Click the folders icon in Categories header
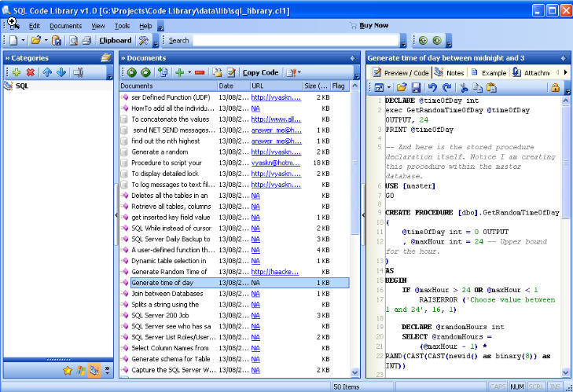Viewport: 573px width, 392px height. point(105,57)
